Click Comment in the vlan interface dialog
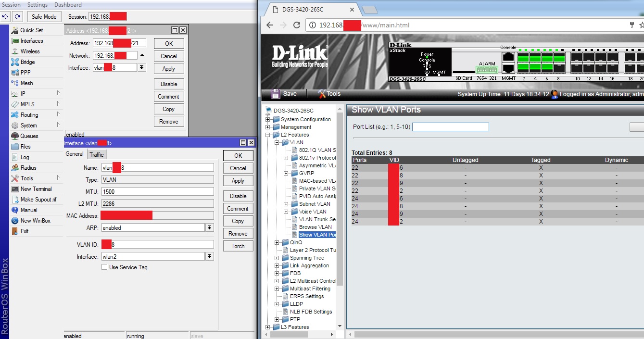This screenshot has height=339, width=644. (x=238, y=209)
